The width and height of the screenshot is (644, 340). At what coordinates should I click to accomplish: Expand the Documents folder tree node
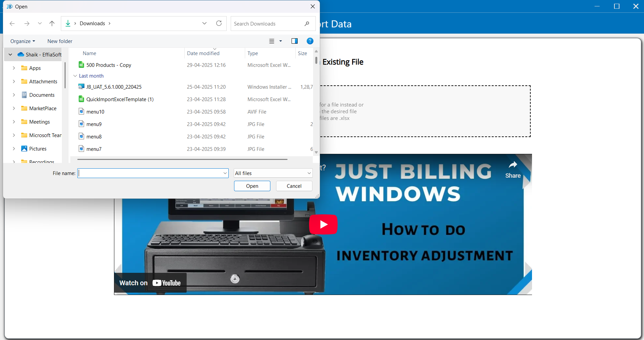(x=14, y=95)
